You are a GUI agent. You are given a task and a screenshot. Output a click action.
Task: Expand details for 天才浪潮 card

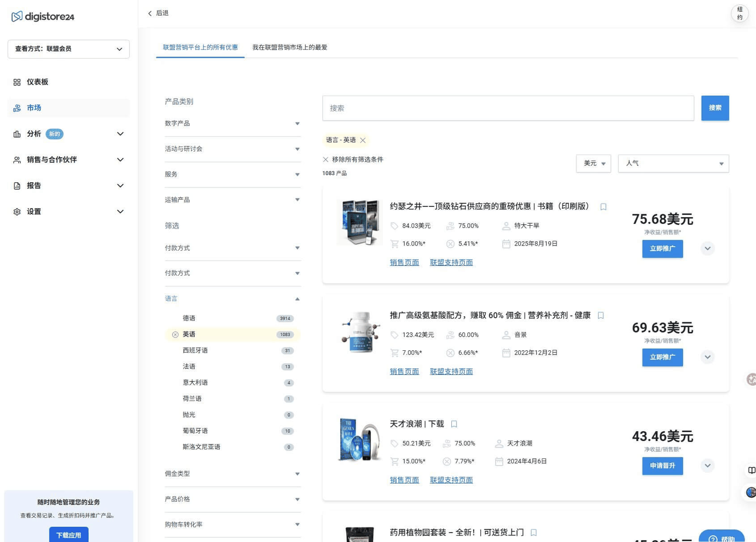(707, 466)
